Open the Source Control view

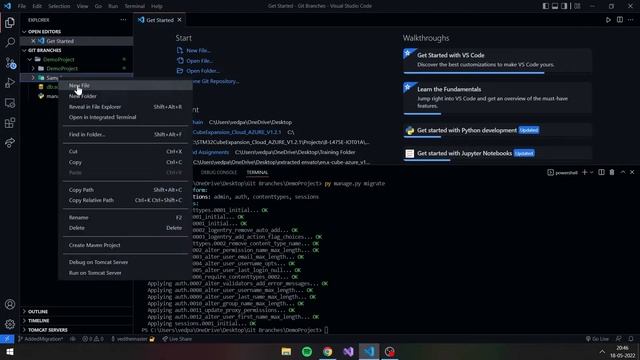(10, 63)
